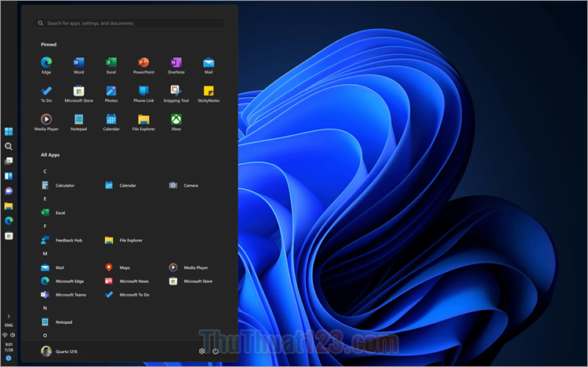Open the pinned Notepad app

[x=78, y=122]
